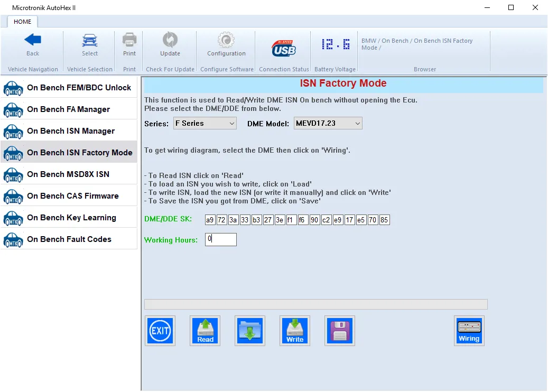The height and width of the screenshot is (392, 548).
Task: Select On Bench ISN Manager
Action: click(x=69, y=131)
